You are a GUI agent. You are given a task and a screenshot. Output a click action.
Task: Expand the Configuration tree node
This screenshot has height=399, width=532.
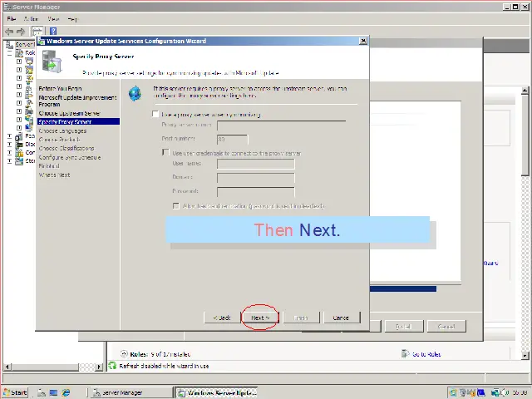tap(9, 153)
